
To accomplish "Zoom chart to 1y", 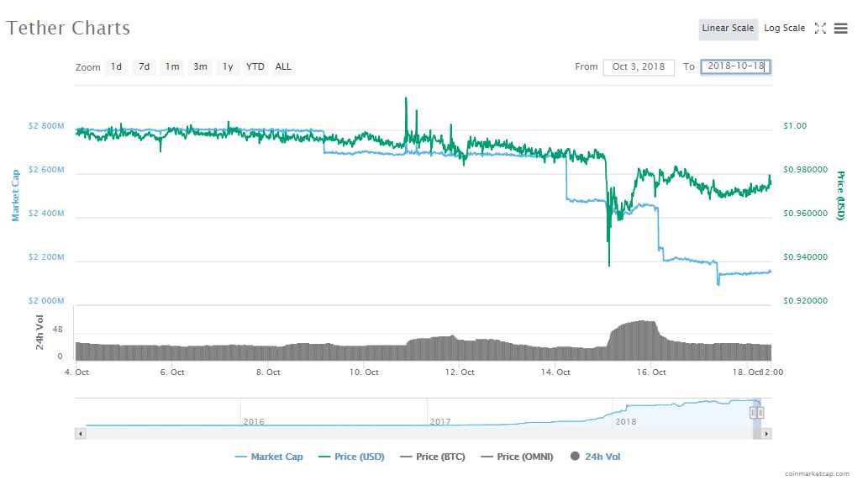I will click(227, 66).
